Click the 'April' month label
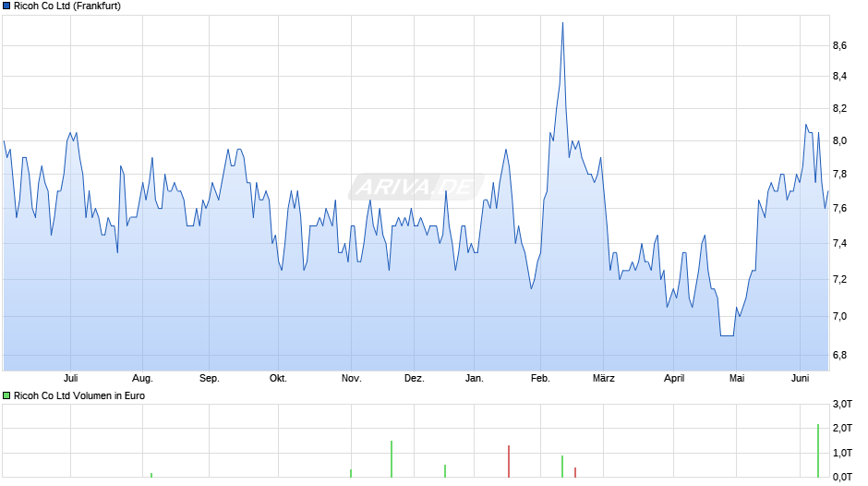Viewport: 868px width, 486px height. coord(674,378)
